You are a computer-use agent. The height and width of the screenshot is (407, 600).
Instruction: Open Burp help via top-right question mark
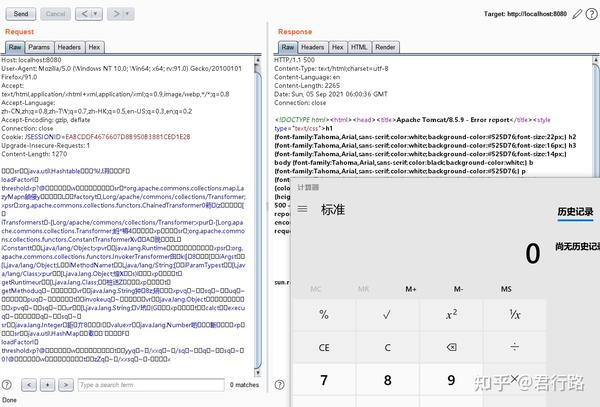pyautogui.click(x=592, y=14)
